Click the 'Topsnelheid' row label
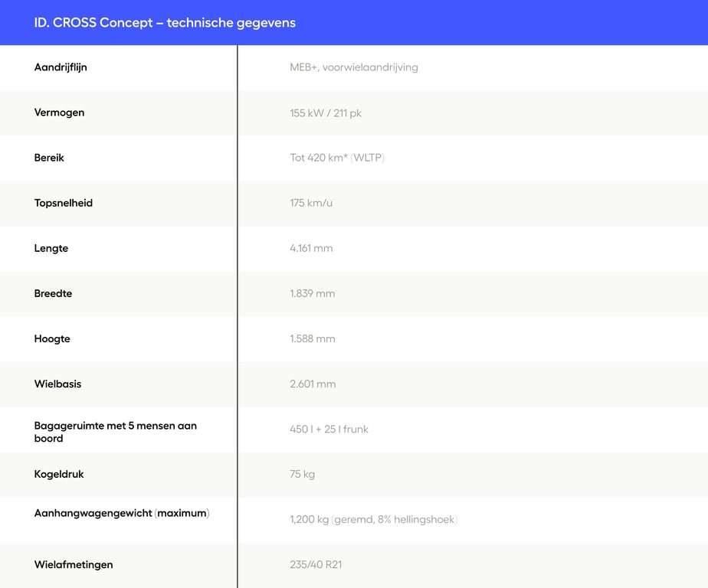The width and height of the screenshot is (708, 588). click(x=63, y=203)
